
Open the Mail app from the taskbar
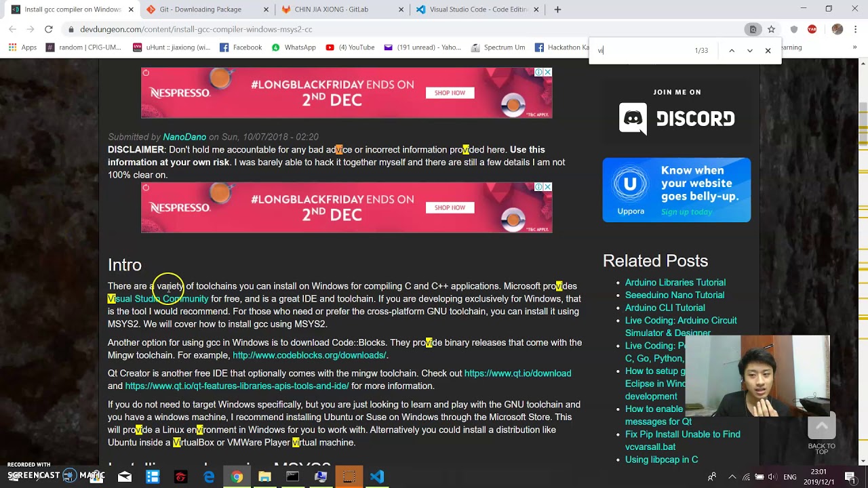(x=125, y=477)
